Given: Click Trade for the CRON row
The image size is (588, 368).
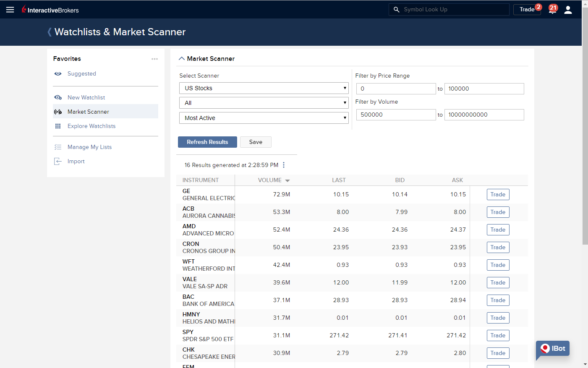Looking at the screenshot, I should click(498, 247).
